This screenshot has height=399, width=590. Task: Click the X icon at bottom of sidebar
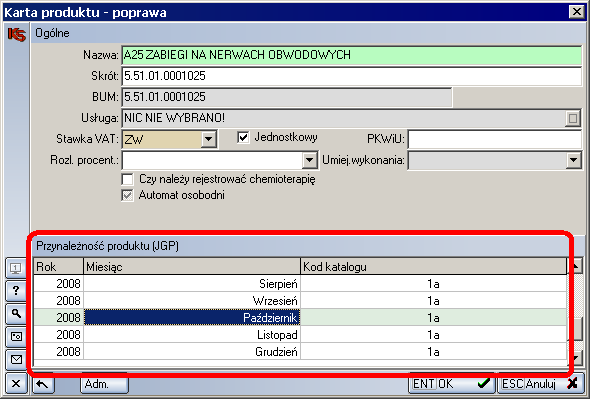tap(16, 384)
